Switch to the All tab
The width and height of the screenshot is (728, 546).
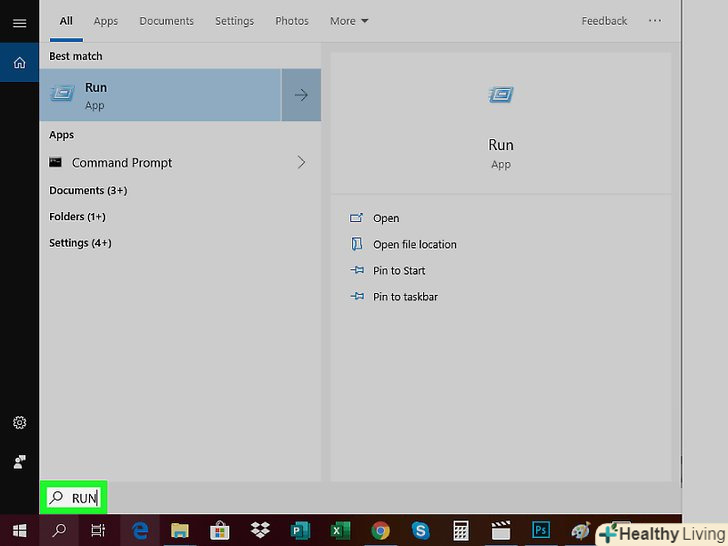66,21
